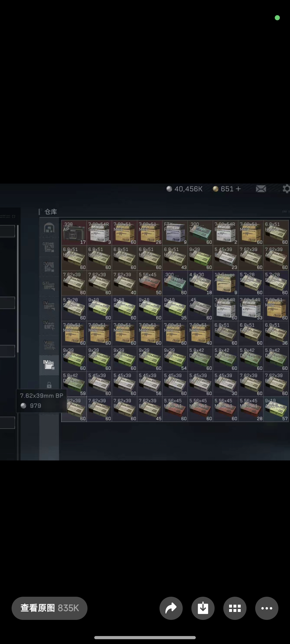Switch to the first GTI container tab

pos(49,247)
